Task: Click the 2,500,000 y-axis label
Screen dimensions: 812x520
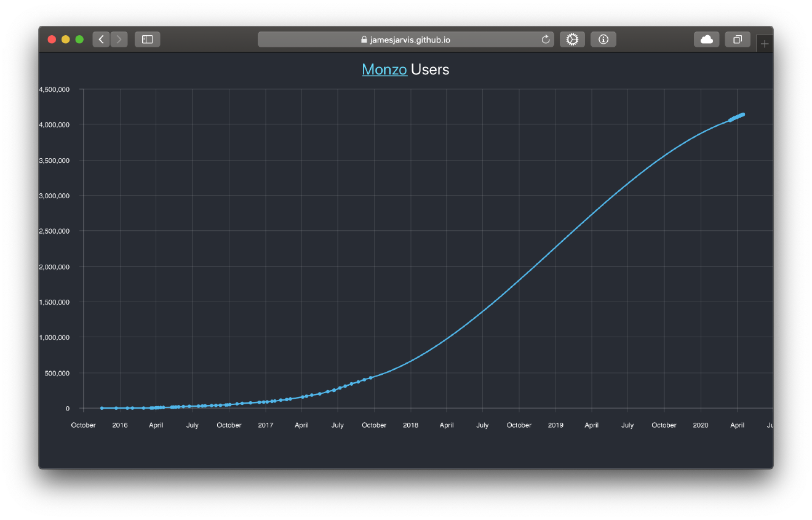Action: [54, 231]
